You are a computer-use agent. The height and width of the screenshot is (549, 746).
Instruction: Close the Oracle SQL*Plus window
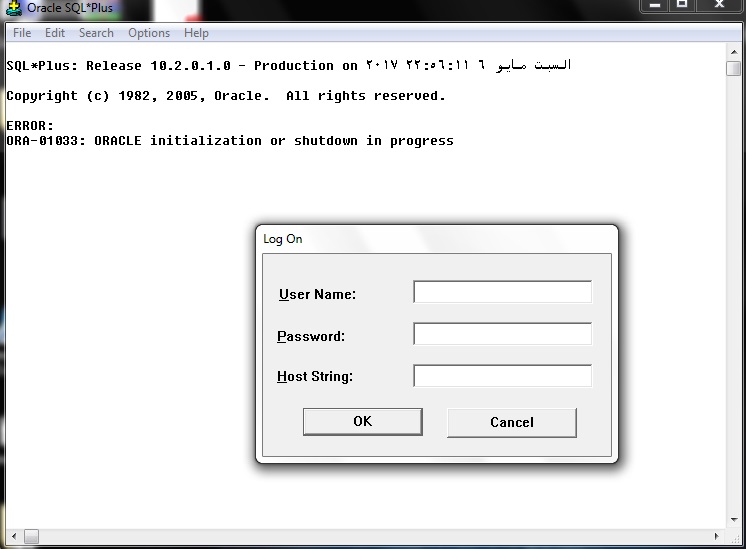[x=721, y=6]
